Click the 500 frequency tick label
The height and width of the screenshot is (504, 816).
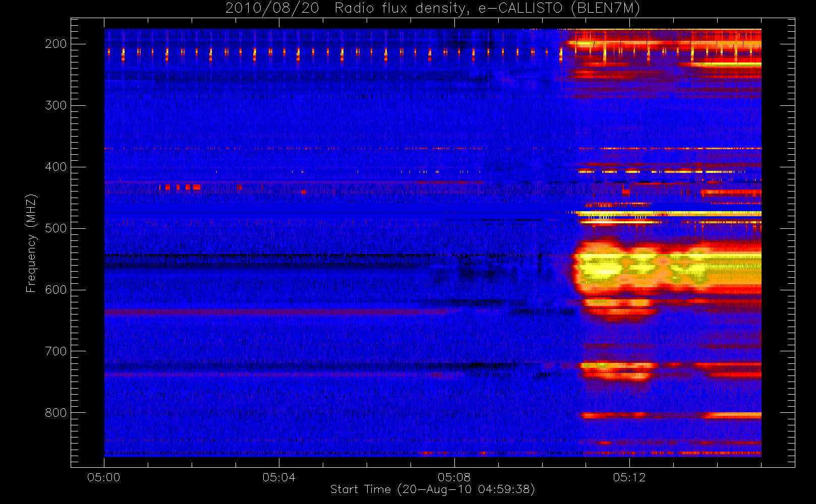point(56,228)
